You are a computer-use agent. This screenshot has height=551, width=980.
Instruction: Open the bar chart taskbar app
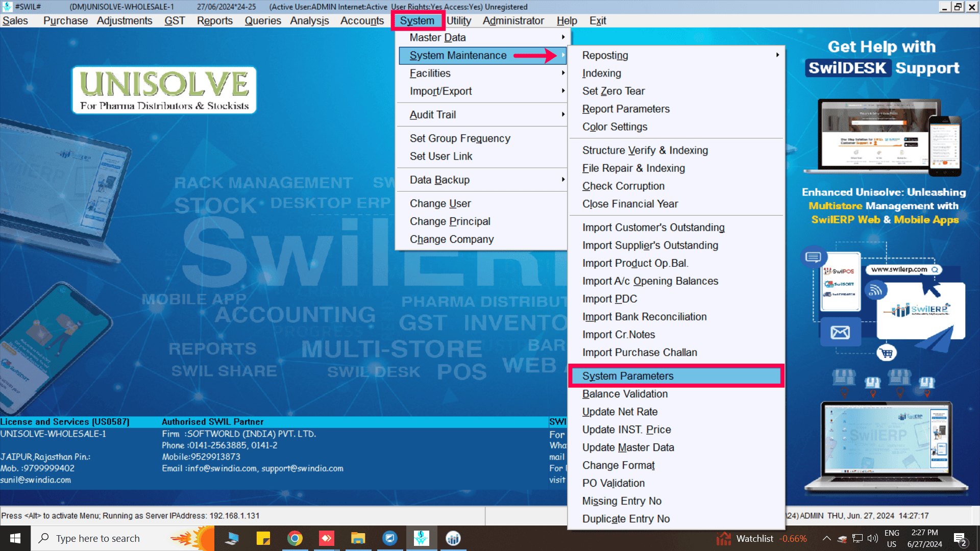[x=453, y=538]
